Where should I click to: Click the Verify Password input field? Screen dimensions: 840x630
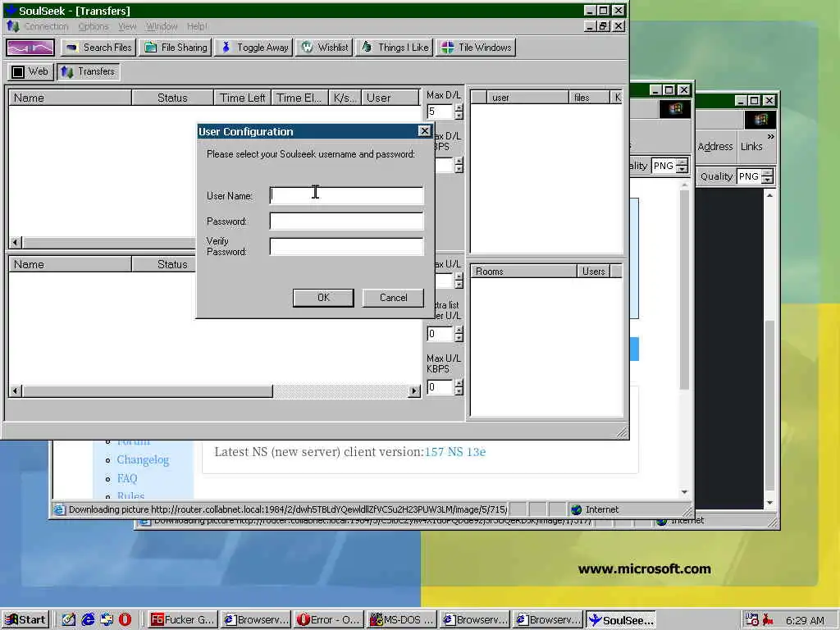(x=347, y=246)
